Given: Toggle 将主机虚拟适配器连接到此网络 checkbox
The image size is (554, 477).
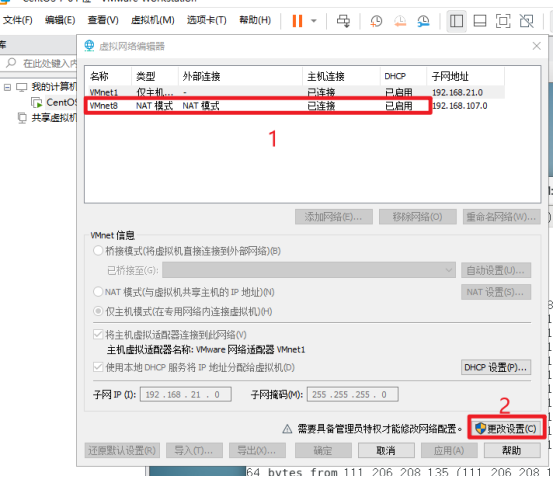Looking at the screenshot, I should pos(98,334).
